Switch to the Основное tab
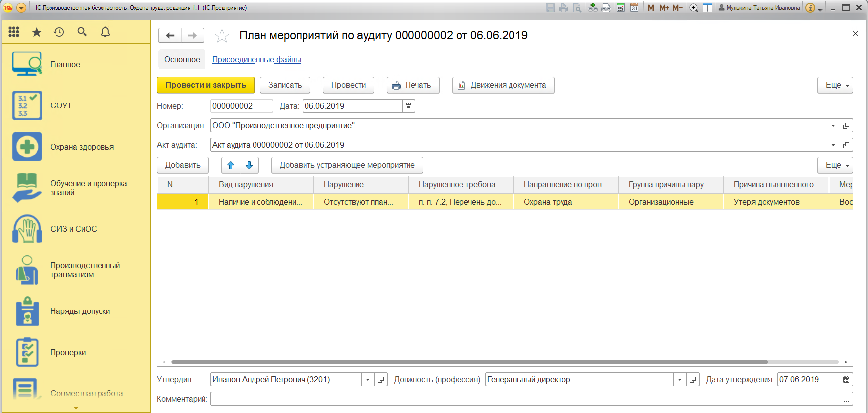Viewport: 868px width, 413px height. coord(182,59)
